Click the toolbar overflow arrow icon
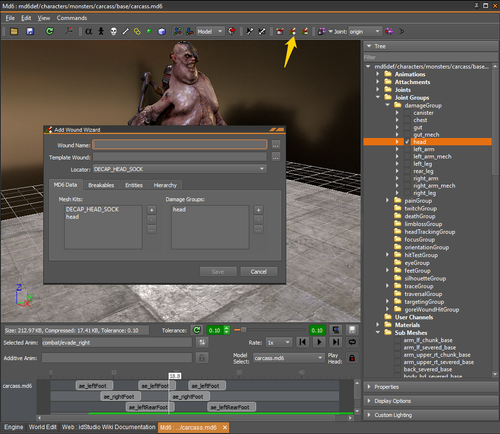The image size is (500, 434). pos(402,31)
